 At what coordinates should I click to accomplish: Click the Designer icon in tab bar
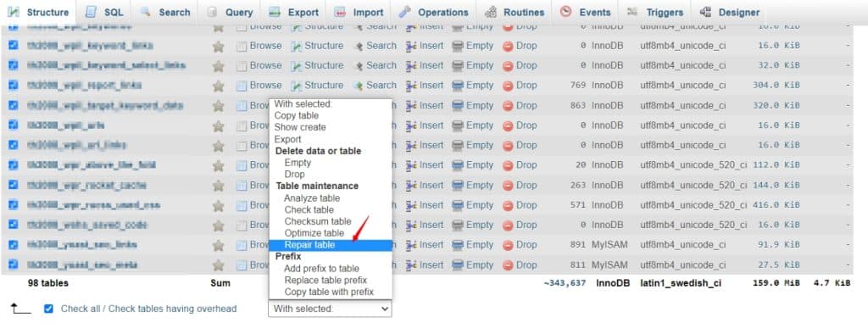[x=705, y=12]
